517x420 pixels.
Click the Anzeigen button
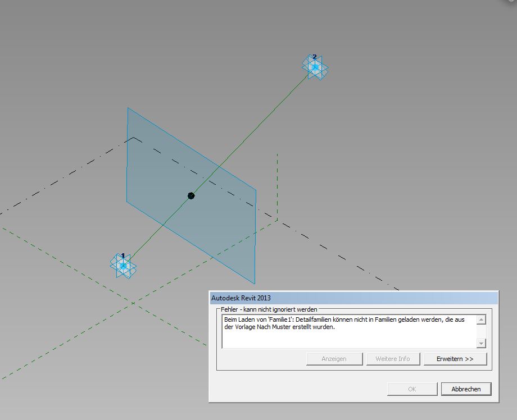334,359
